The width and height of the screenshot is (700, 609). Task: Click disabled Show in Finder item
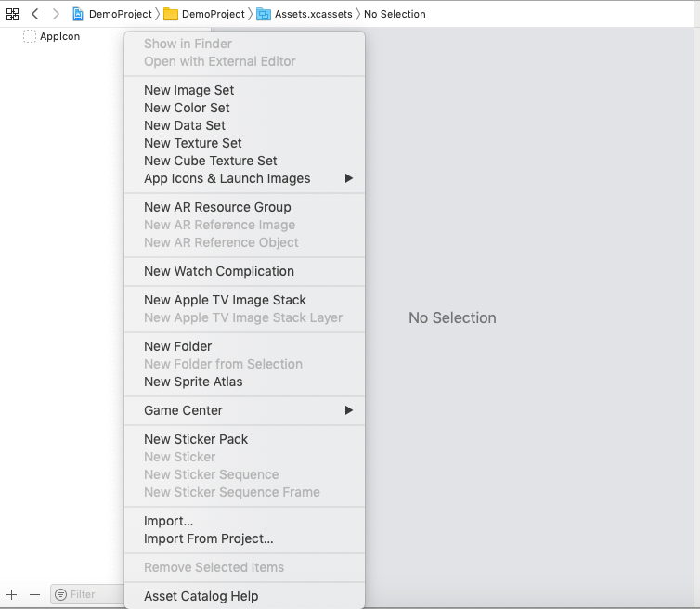[x=245, y=44]
